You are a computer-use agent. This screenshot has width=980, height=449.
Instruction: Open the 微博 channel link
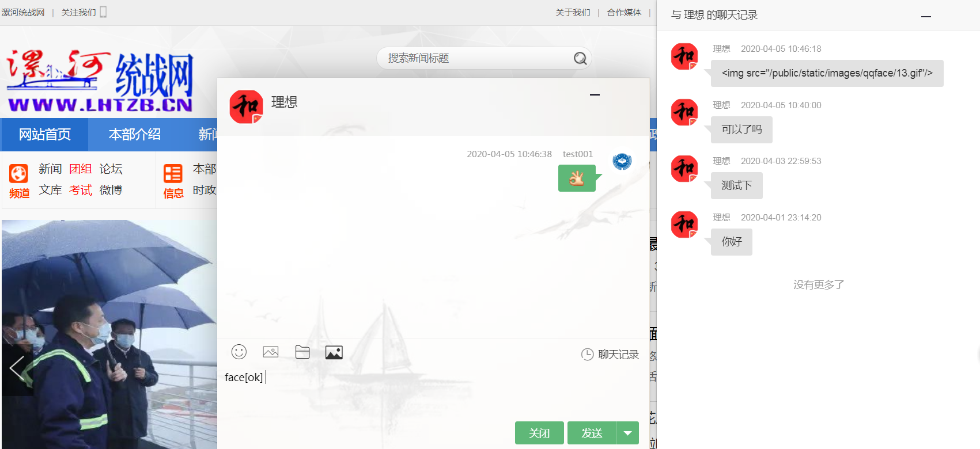click(x=111, y=190)
